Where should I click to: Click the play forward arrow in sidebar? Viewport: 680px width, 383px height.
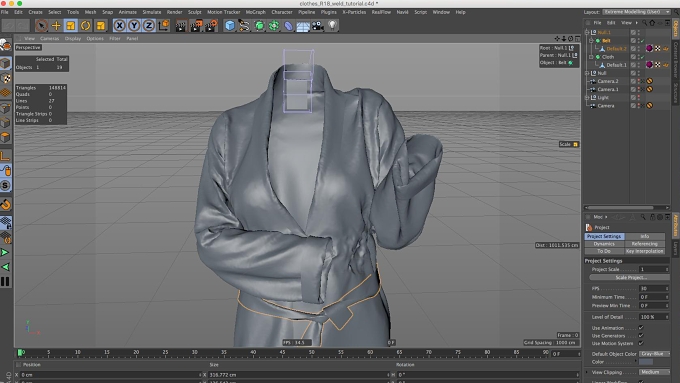[5, 252]
